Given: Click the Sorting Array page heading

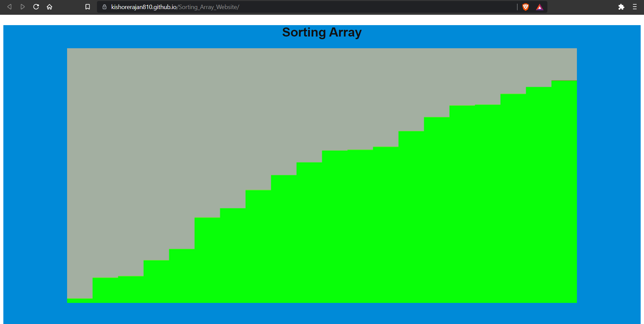Looking at the screenshot, I should (322, 32).
